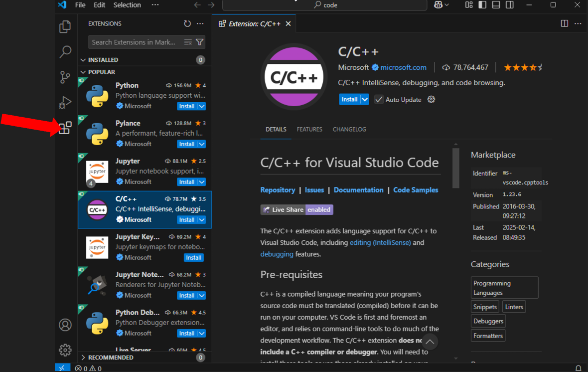Refresh the extensions list

187,23
